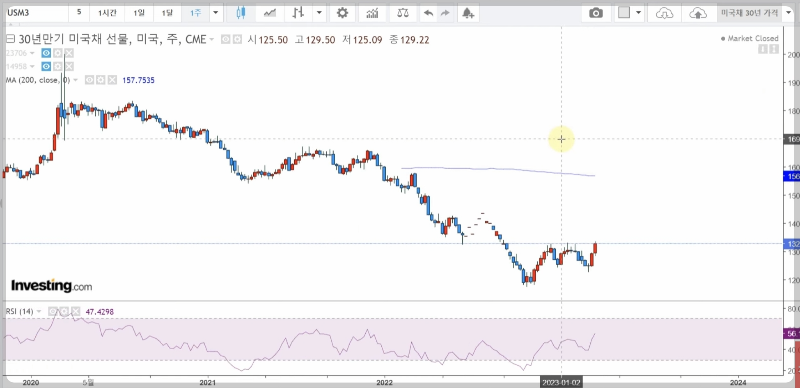
Task: Select the 5 minute interval
Action: [79, 13]
